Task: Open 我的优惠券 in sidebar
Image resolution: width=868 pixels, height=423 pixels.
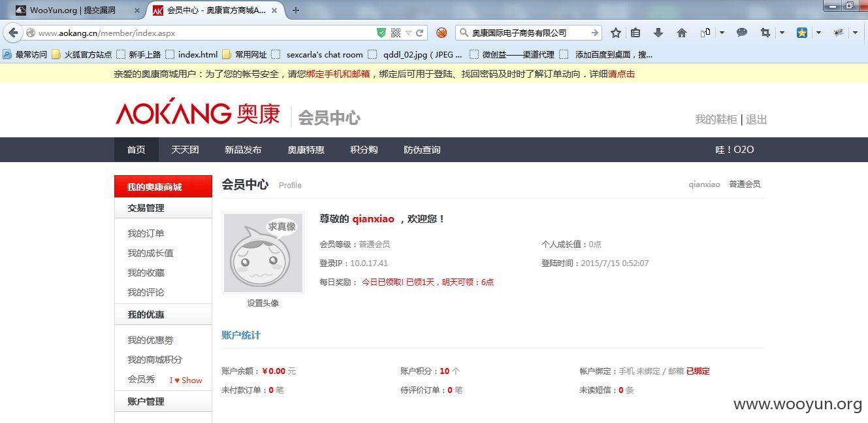Action: pyautogui.click(x=150, y=340)
